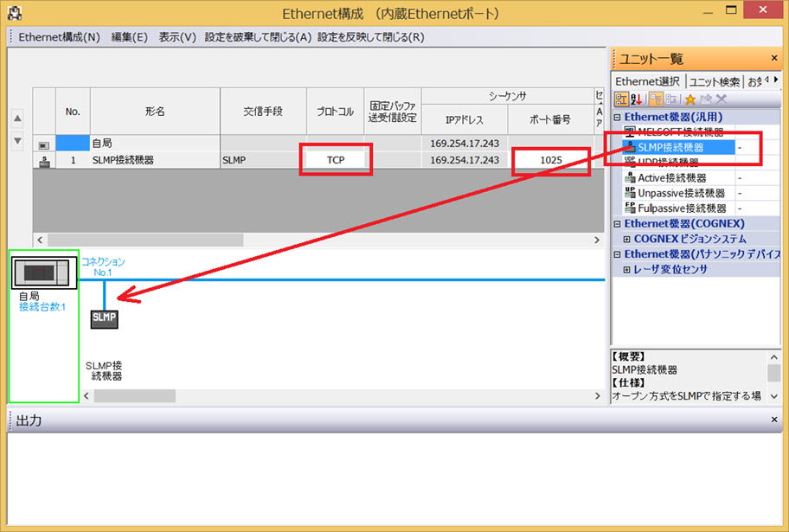Viewport: 789px width, 532px height.
Task: Click the description pane scroll-down arrow
Action: click(774, 396)
